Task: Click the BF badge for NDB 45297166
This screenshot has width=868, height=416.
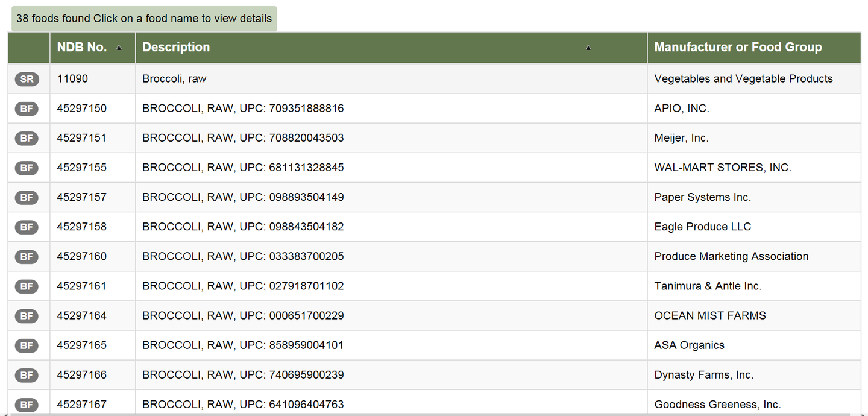Action: (27, 375)
